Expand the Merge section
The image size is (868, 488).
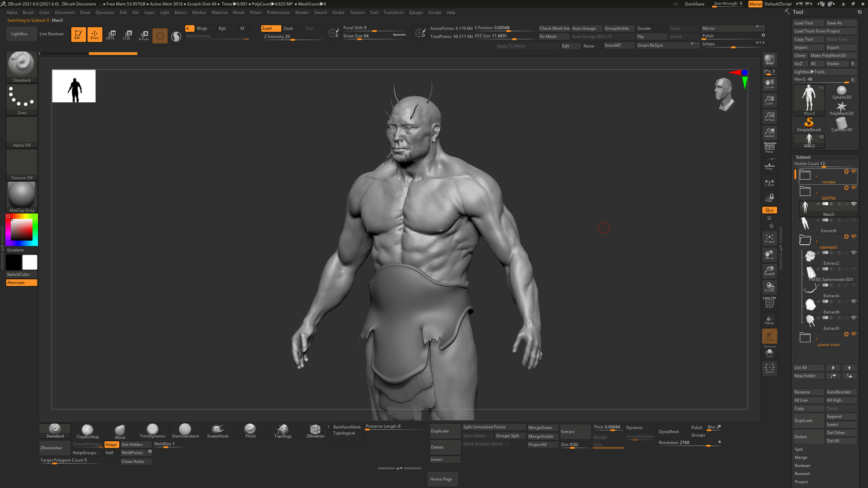tap(801, 457)
